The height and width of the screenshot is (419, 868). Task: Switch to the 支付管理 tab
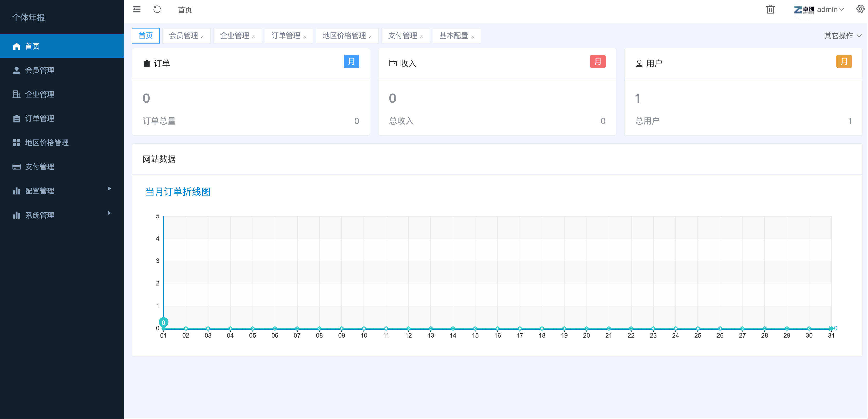[x=402, y=36]
